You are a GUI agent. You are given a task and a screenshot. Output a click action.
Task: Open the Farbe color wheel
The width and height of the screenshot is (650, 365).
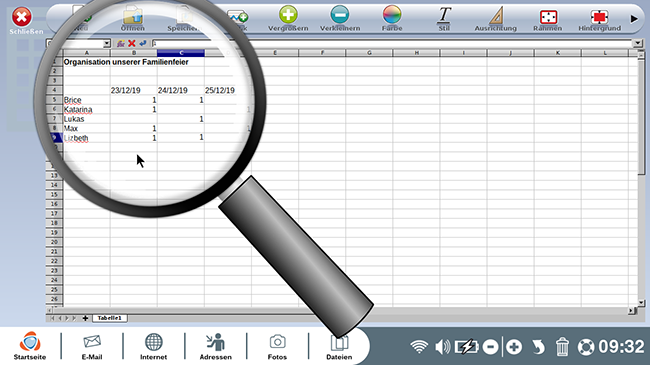(392, 15)
